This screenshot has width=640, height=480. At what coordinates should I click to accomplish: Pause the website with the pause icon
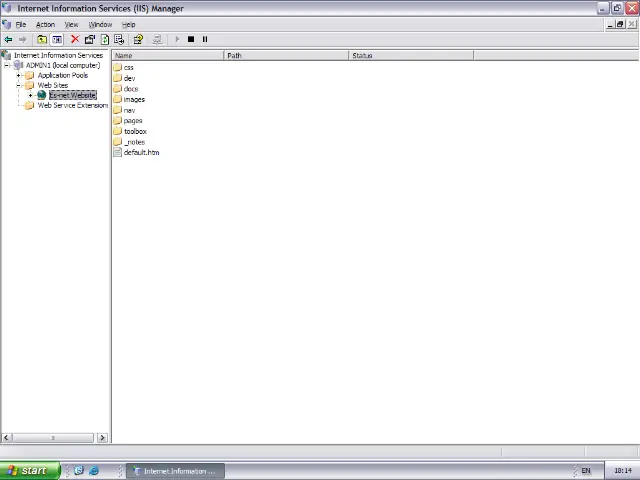[205, 39]
